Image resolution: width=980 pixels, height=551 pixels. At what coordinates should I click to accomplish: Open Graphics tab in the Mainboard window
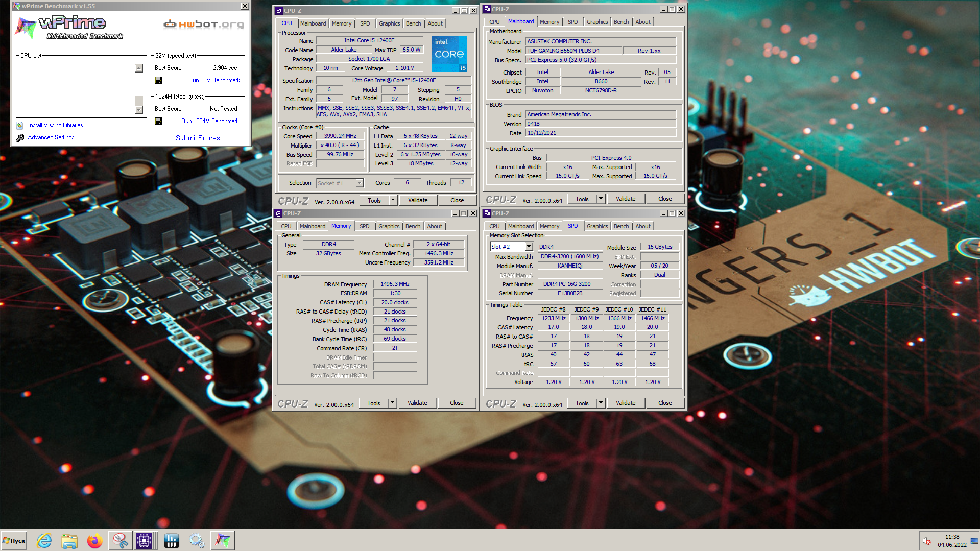pos(597,22)
